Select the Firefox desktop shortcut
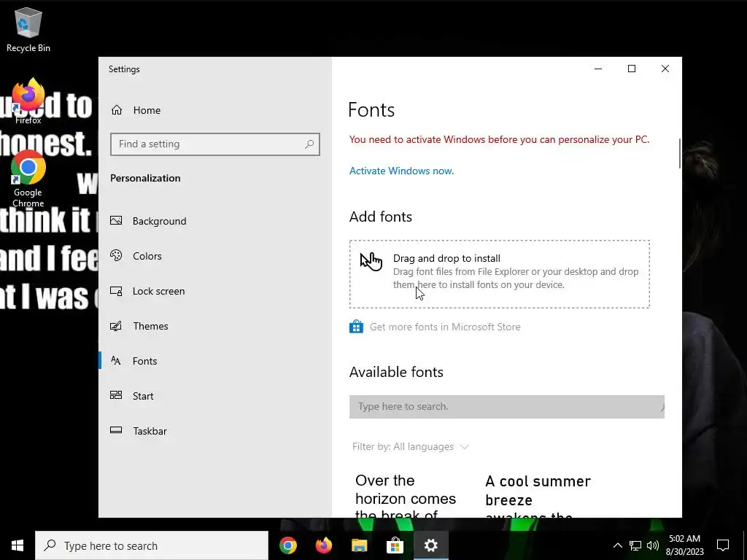 [x=28, y=101]
